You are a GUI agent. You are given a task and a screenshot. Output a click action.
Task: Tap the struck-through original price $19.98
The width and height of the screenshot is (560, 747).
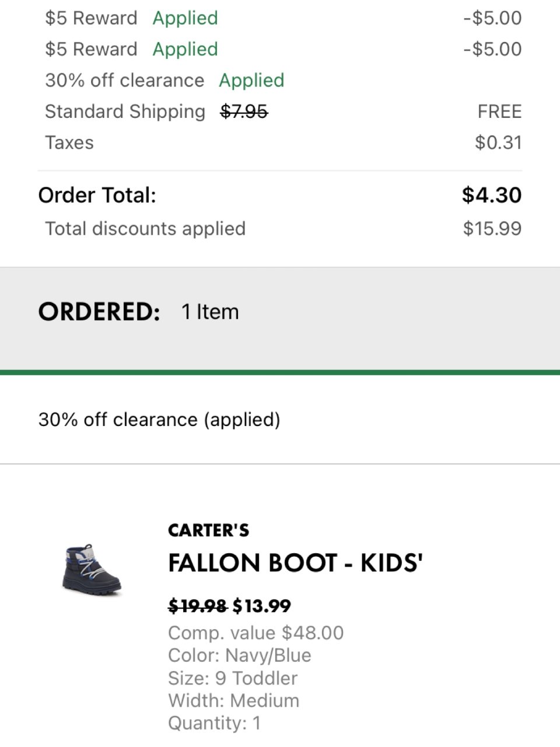tap(197, 606)
